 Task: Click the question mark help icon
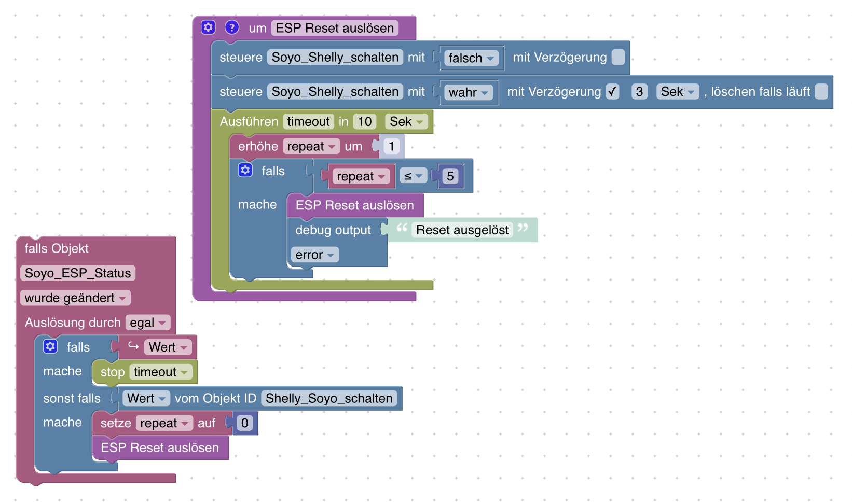coord(232,27)
